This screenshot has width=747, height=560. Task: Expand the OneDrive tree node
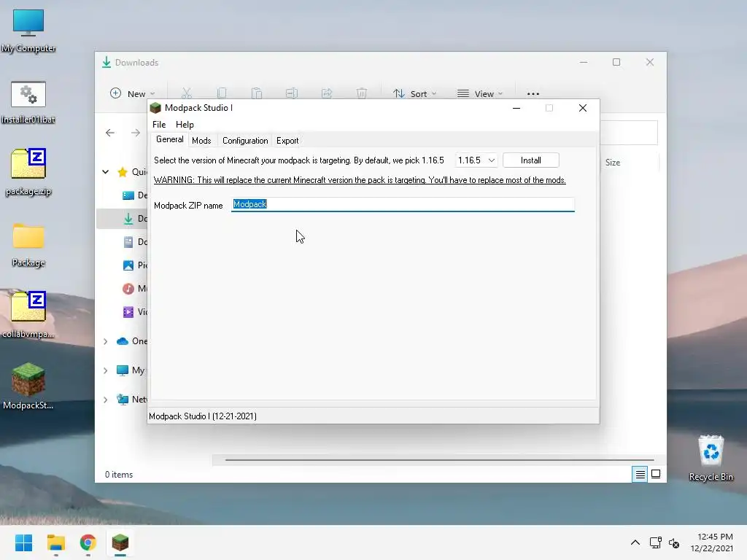[x=106, y=341]
